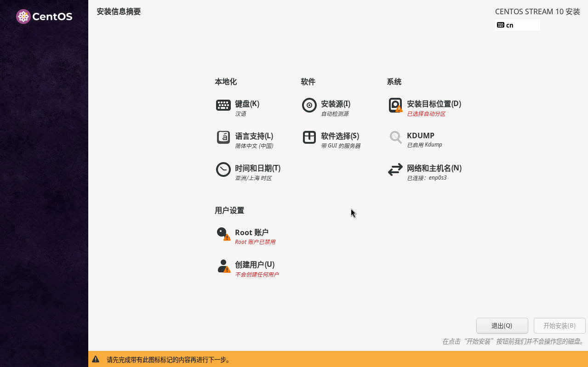The image size is (588, 367).
Task: Open the KDUMP magnifier icon
Action: tap(395, 137)
